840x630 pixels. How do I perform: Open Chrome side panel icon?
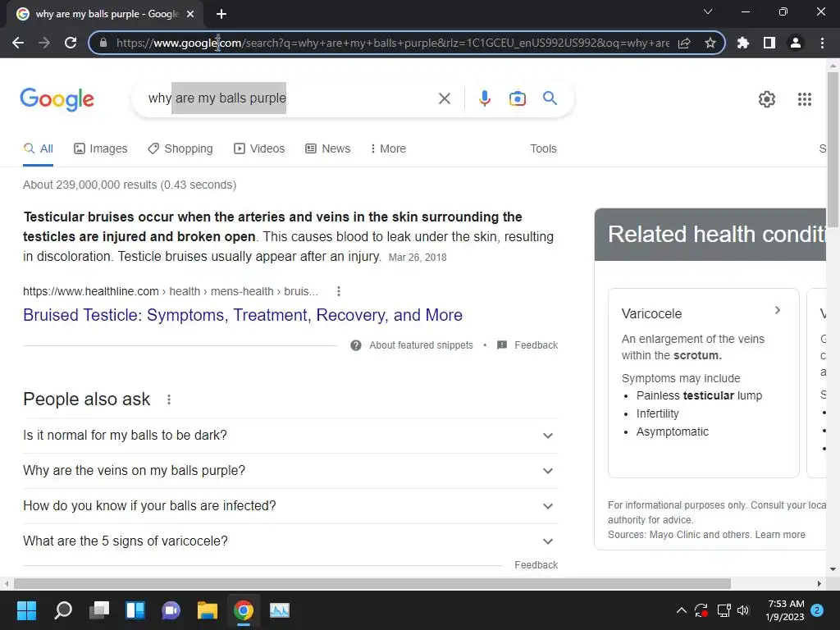click(x=769, y=43)
